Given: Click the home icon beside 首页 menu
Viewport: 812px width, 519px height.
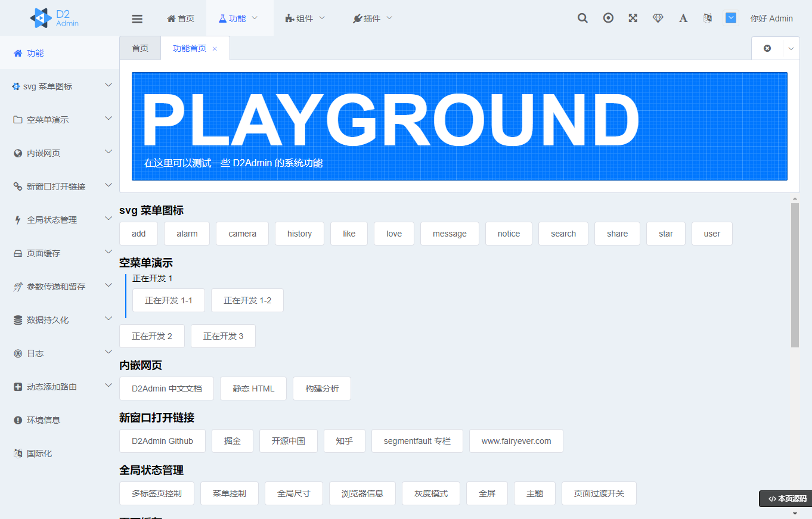Looking at the screenshot, I should coord(171,18).
